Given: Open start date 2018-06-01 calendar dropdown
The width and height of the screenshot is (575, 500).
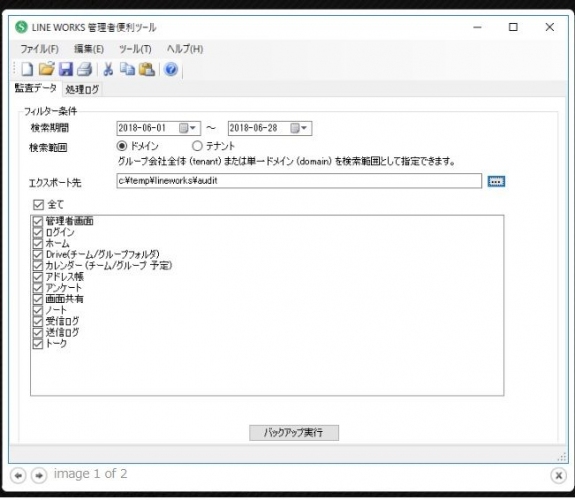Looking at the screenshot, I should coord(188,128).
